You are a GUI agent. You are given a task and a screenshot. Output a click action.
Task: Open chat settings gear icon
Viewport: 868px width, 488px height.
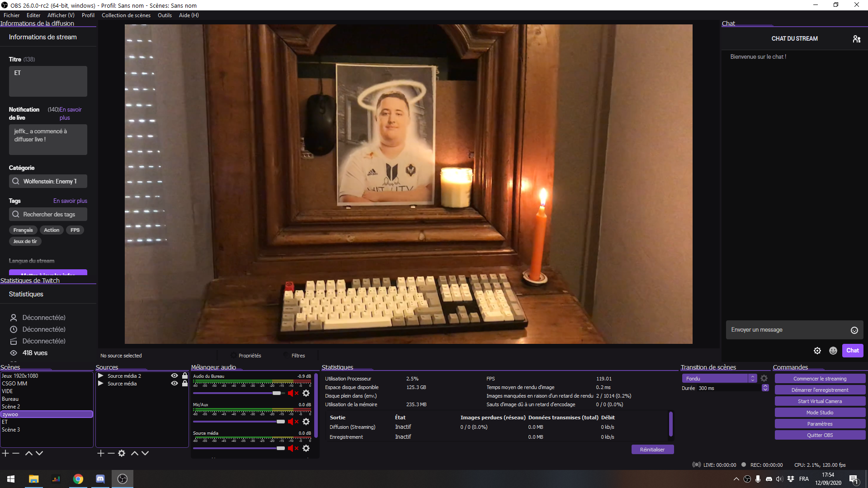817,351
